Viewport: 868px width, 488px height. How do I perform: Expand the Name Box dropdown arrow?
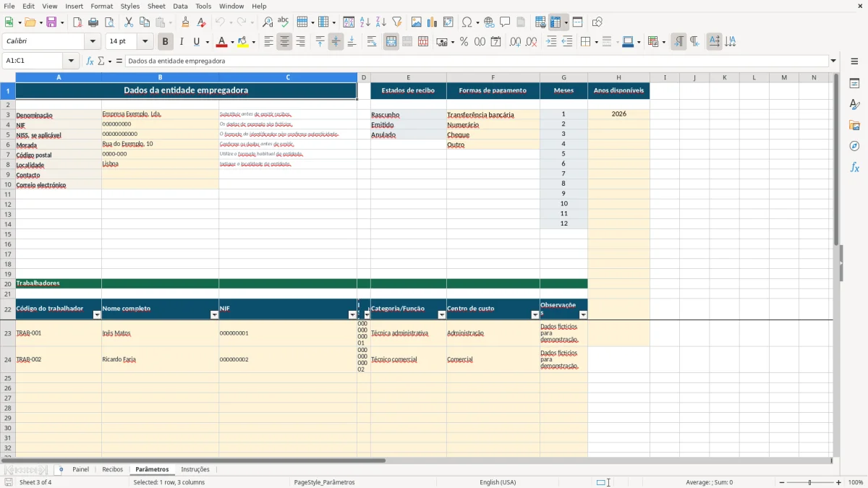tap(71, 61)
